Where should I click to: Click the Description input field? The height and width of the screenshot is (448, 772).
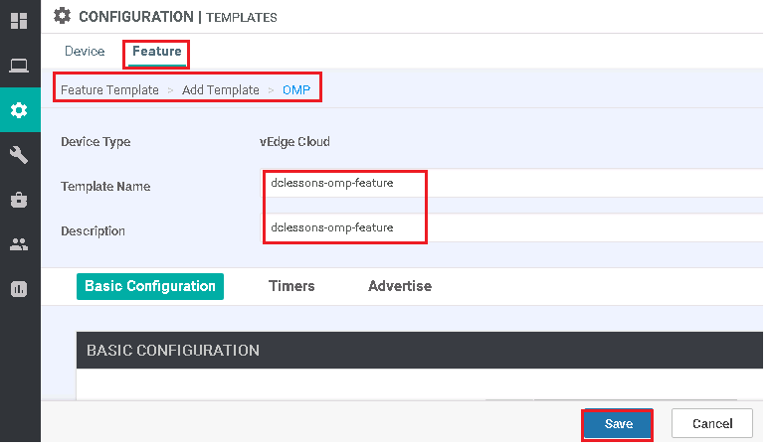click(512, 227)
